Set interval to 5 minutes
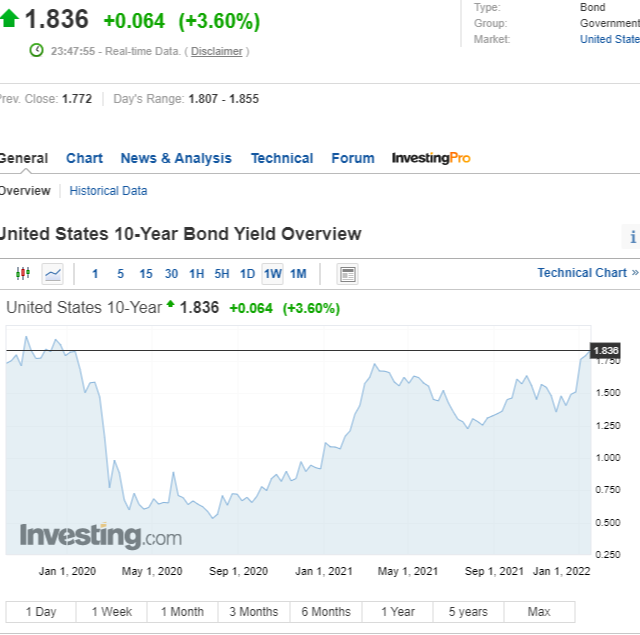The width and height of the screenshot is (640, 635). point(121,273)
